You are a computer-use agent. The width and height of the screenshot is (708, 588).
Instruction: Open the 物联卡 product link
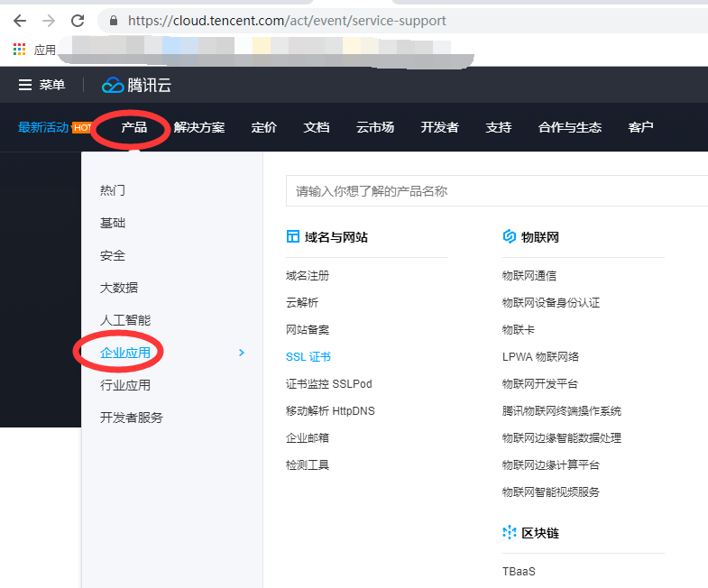pos(519,330)
